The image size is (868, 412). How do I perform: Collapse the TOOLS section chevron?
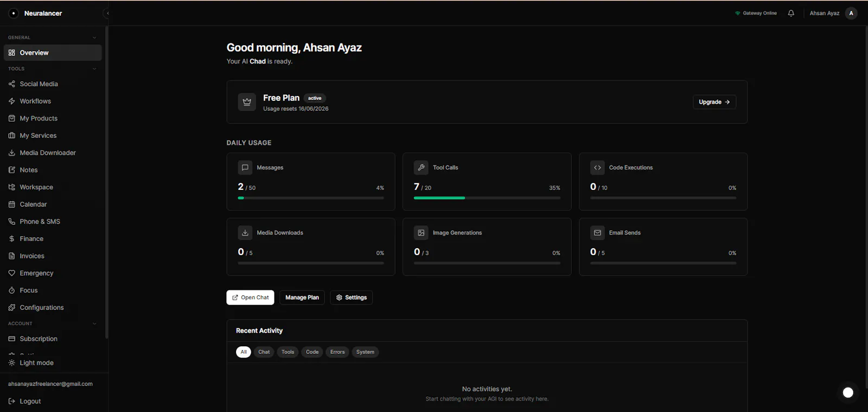tap(94, 69)
